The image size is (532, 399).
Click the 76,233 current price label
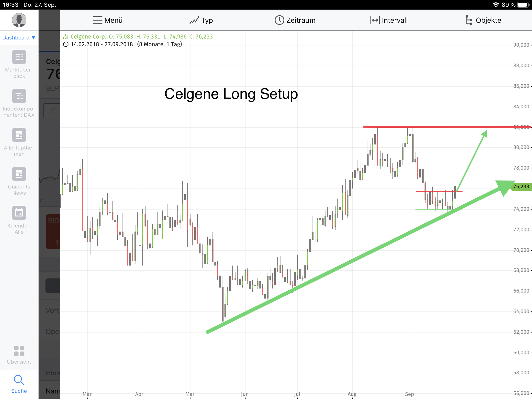pos(521,187)
